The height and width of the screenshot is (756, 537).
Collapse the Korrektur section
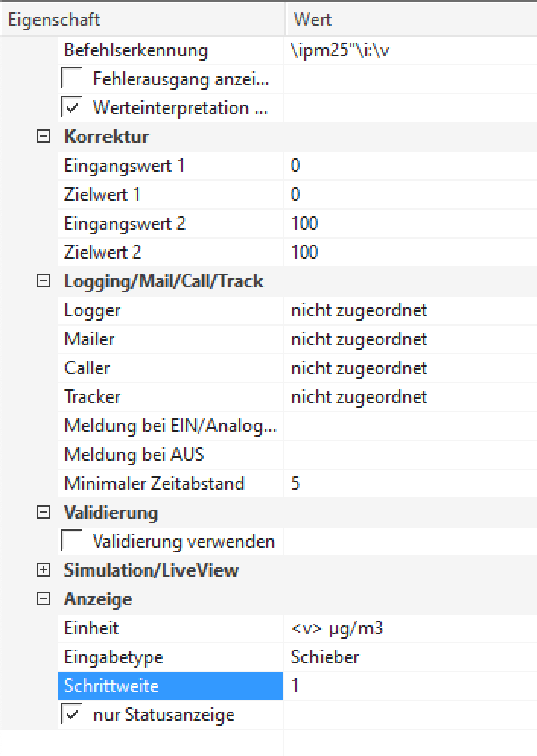point(43,137)
